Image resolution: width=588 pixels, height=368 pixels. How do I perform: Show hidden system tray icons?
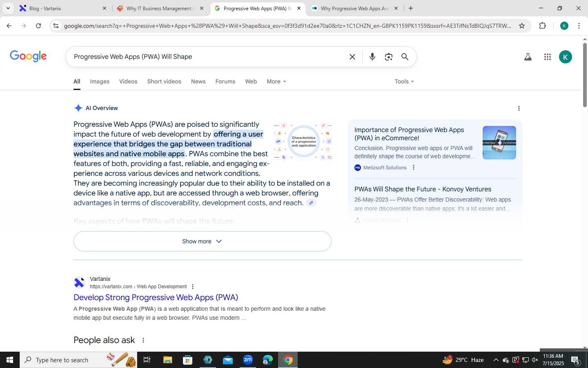pos(496,360)
